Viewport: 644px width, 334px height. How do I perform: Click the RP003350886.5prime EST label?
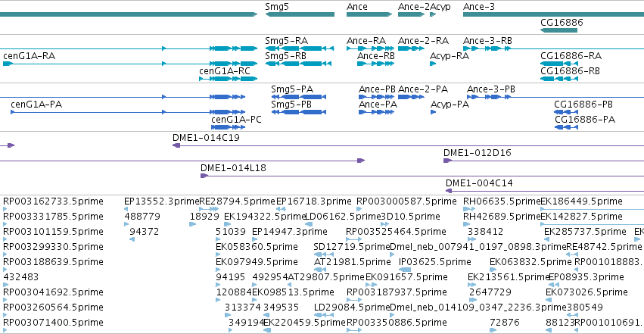(x=397, y=323)
